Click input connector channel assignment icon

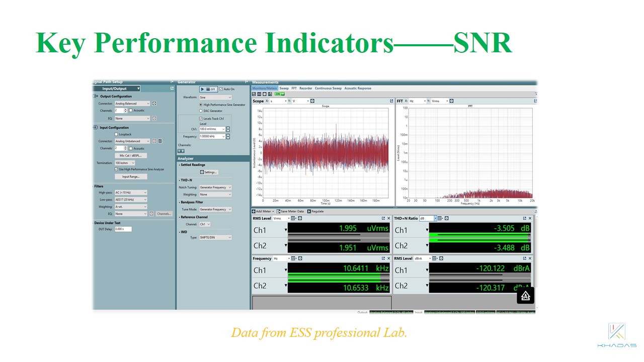pyautogui.click(x=160, y=141)
